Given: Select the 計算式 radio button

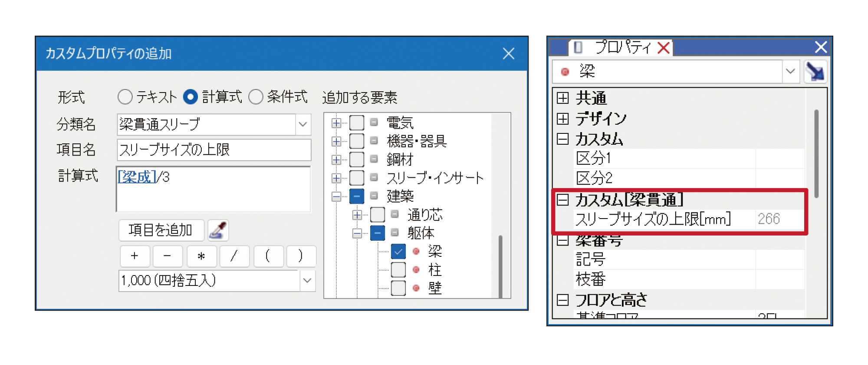Looking at the screenshot, I should click(x=190, y=96).
